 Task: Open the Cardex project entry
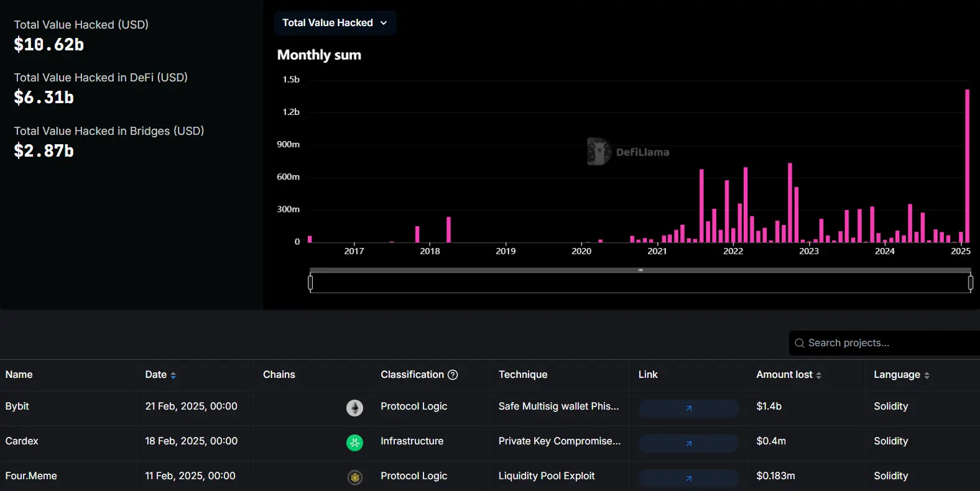tap(22, 441)
